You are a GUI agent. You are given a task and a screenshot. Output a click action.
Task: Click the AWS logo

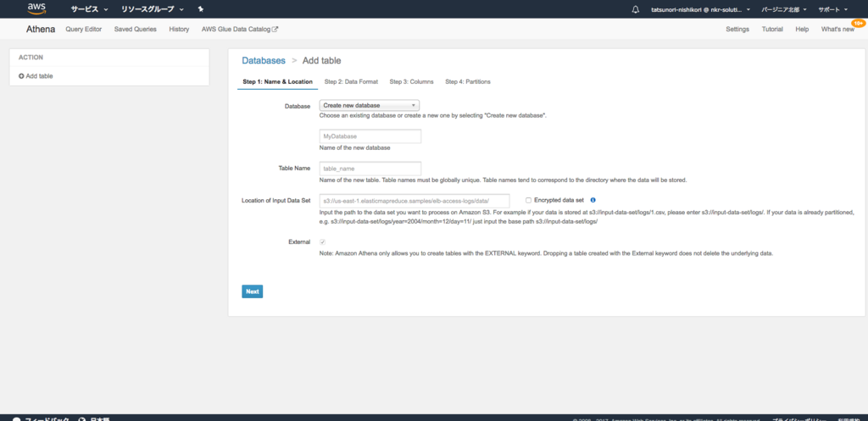[36, 8]
